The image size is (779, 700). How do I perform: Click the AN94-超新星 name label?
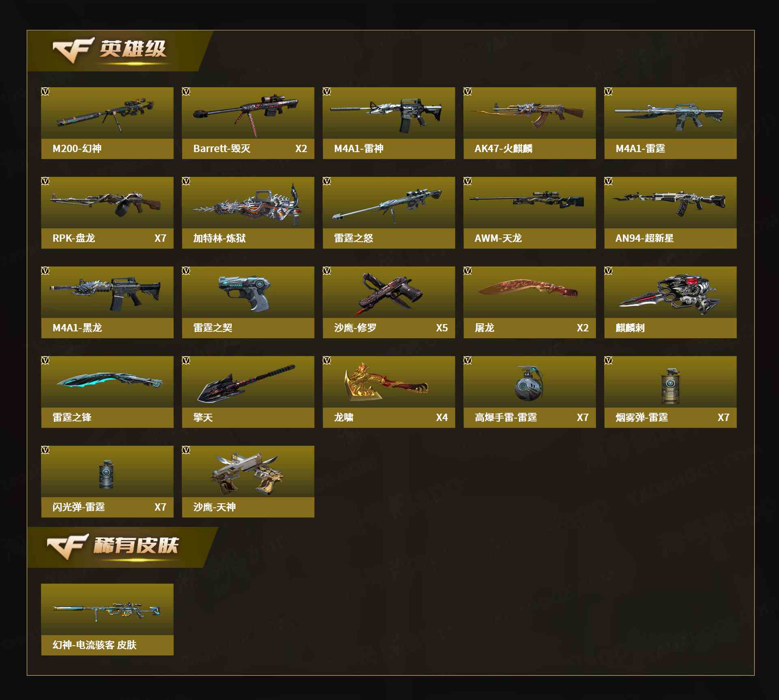coord(644,238)
